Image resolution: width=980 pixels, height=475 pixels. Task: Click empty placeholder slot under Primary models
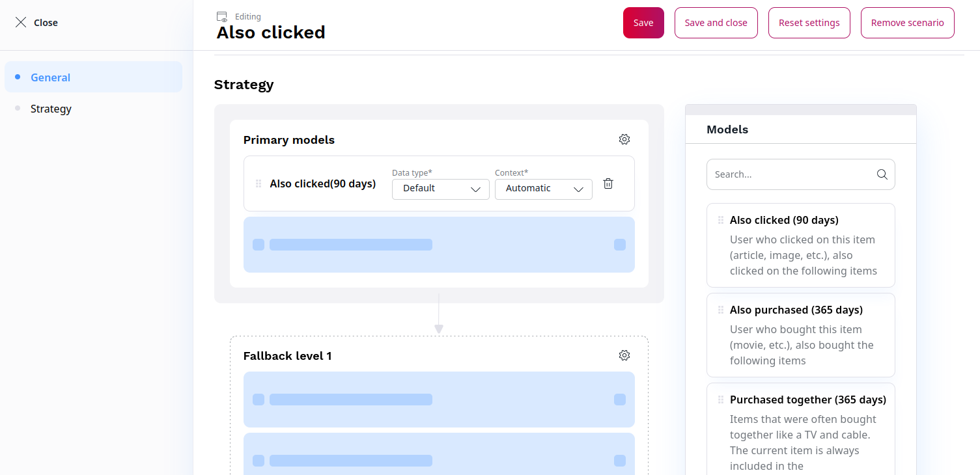[438, 245]
